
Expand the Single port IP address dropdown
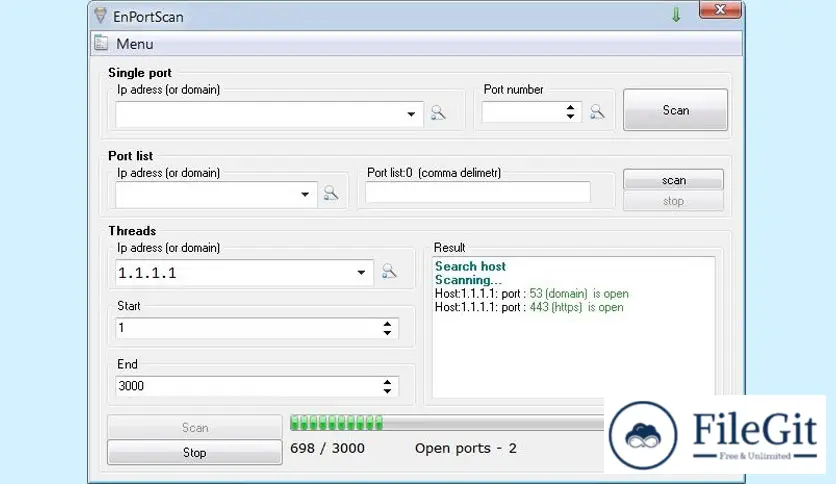(411, 114)
